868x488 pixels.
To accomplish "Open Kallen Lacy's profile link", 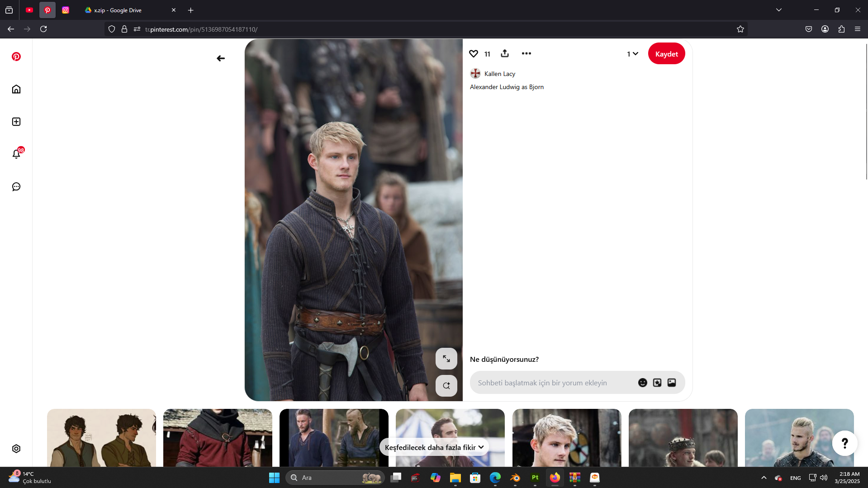I will tap(499, 74).
